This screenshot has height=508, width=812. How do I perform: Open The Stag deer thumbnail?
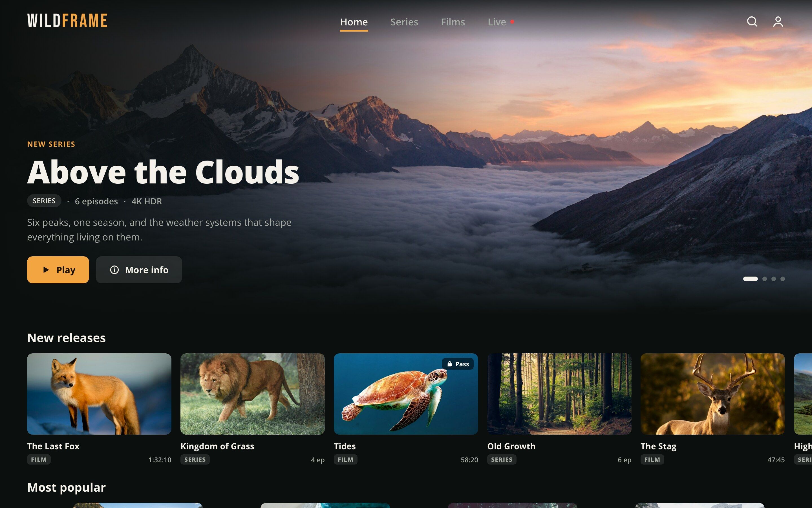point(712,394)
